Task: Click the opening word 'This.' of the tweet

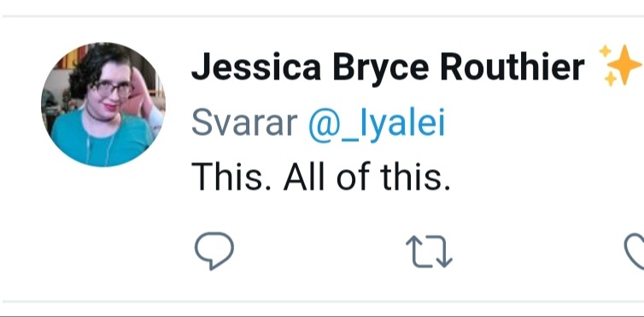Action: 231,177
